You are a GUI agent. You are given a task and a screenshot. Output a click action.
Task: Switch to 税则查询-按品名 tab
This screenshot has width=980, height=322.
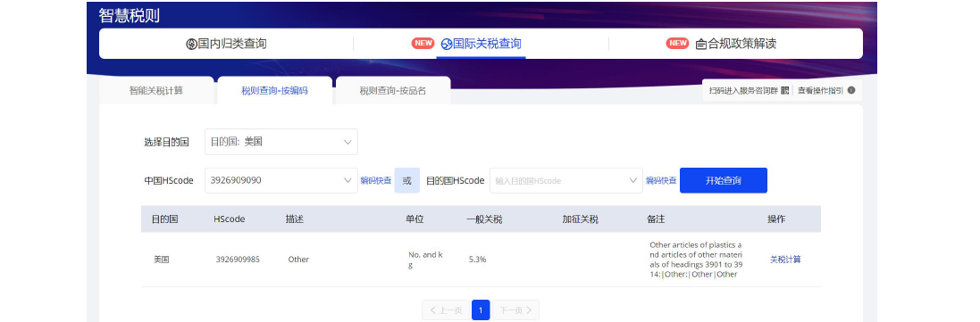pos(392,90)
